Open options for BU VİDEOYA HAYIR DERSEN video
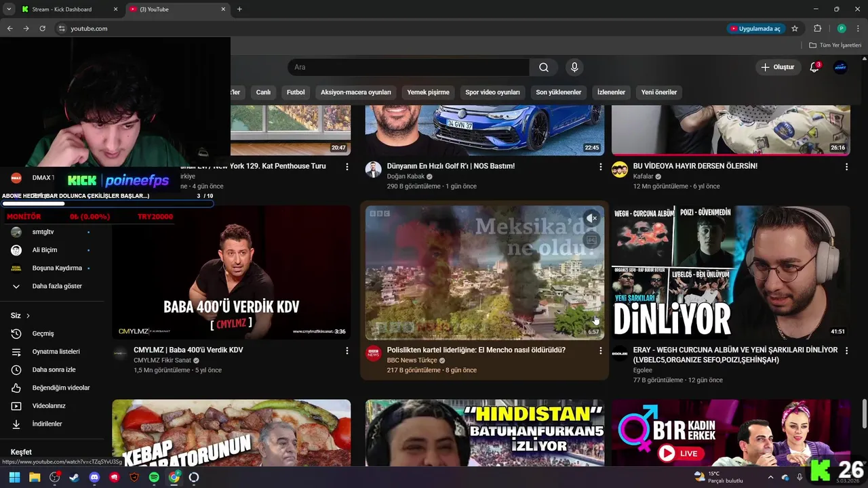 click(846, 167)
